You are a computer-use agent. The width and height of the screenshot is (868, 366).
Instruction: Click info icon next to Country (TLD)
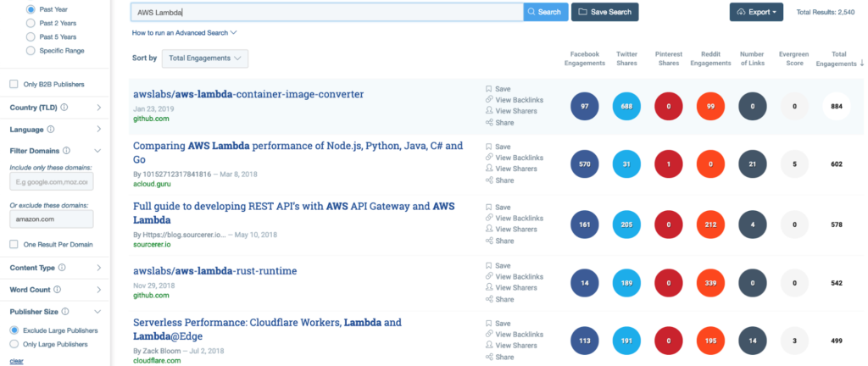pos(64,108)
